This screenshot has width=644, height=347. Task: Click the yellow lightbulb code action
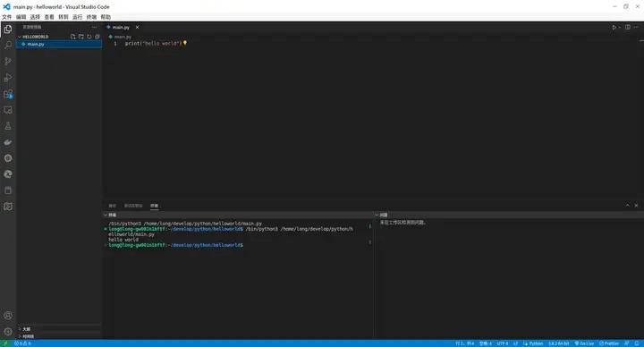coord(185,43)
